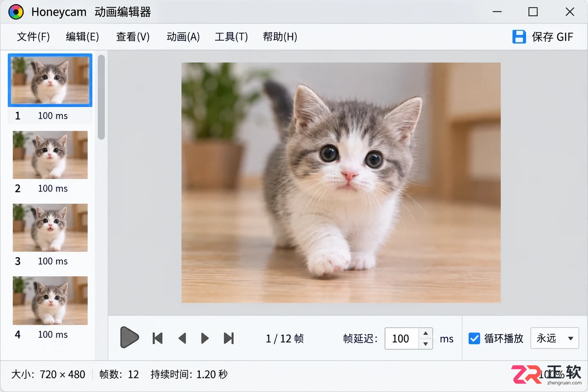Increase frame delay with the up arrow
The image size is (588, 392).
coord(425,333)
